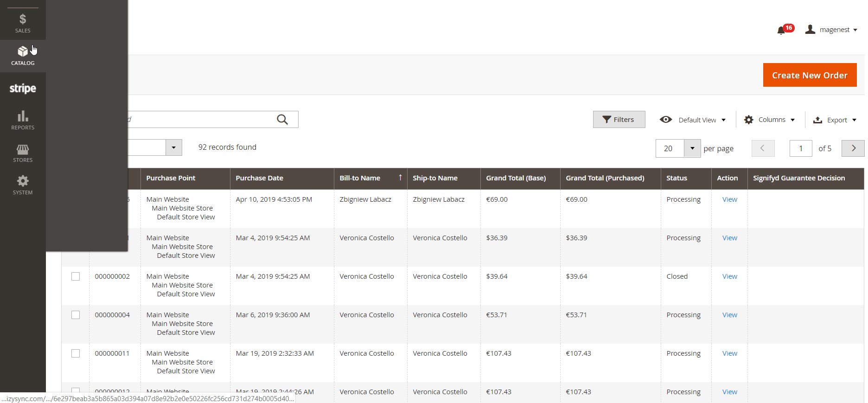Open the Catalog sidebar menu
Screen dimensions: 868x403
tap(23, 56)
